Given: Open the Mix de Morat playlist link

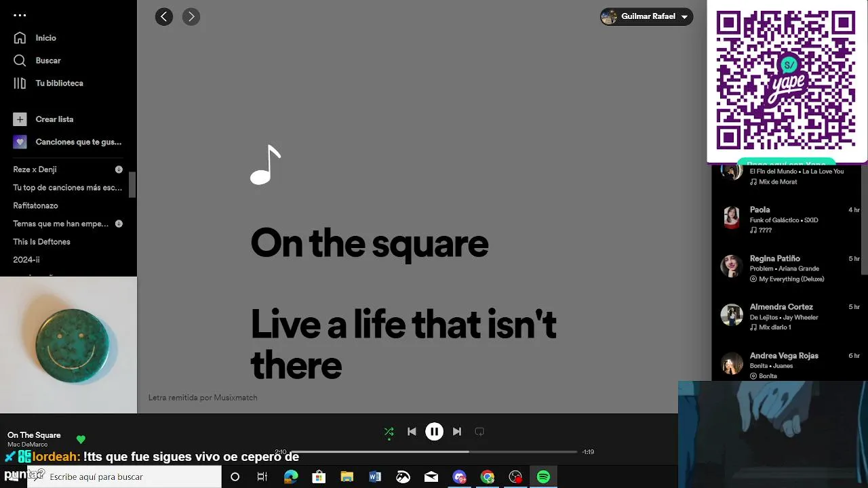Looking at the screenshot, I should [778, 182].
